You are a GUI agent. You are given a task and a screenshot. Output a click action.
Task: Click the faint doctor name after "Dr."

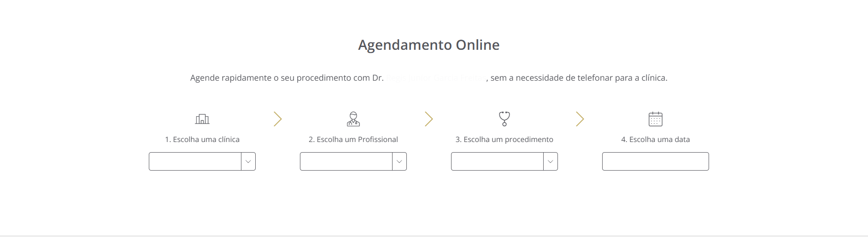(435, 78)
